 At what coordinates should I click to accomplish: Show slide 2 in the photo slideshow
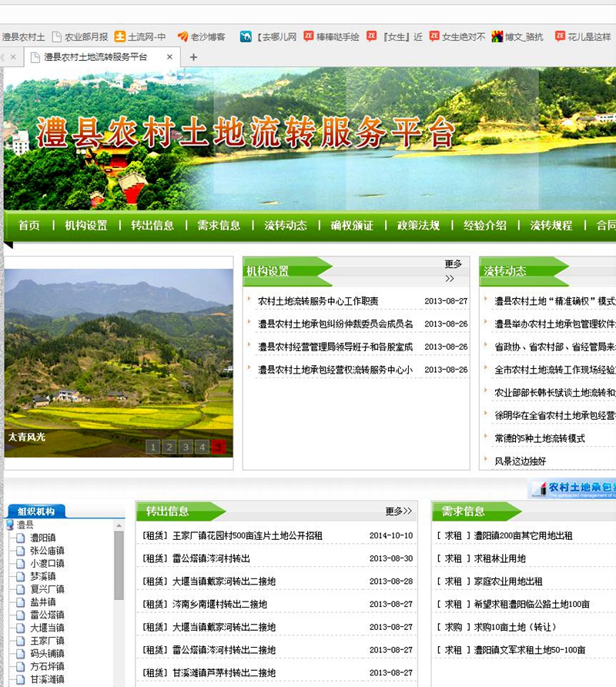click(x=169, y=447)
